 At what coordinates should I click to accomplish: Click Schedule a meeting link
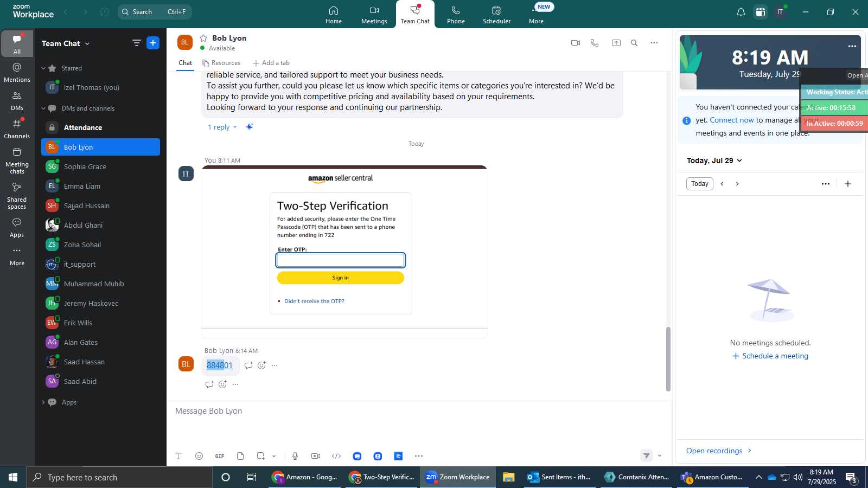coord(770,356)
